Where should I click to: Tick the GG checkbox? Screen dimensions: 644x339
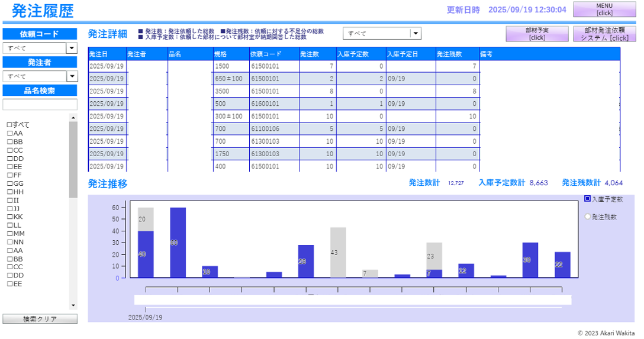[9, 183]
